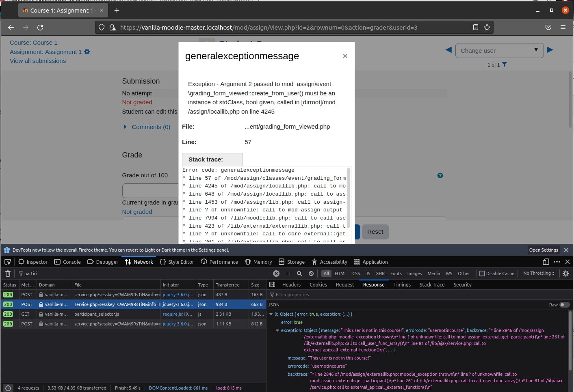Click the Filter properties input field
Viewport: 574px width, 392px height.
tap(418, 295)
